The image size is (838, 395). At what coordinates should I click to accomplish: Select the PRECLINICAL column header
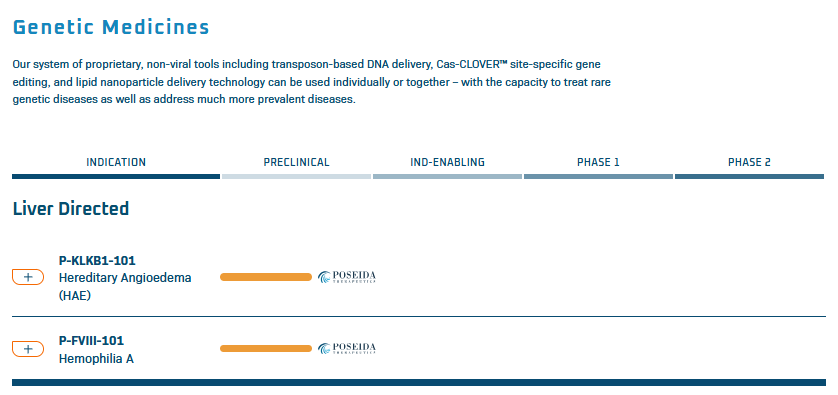point(297,162)
